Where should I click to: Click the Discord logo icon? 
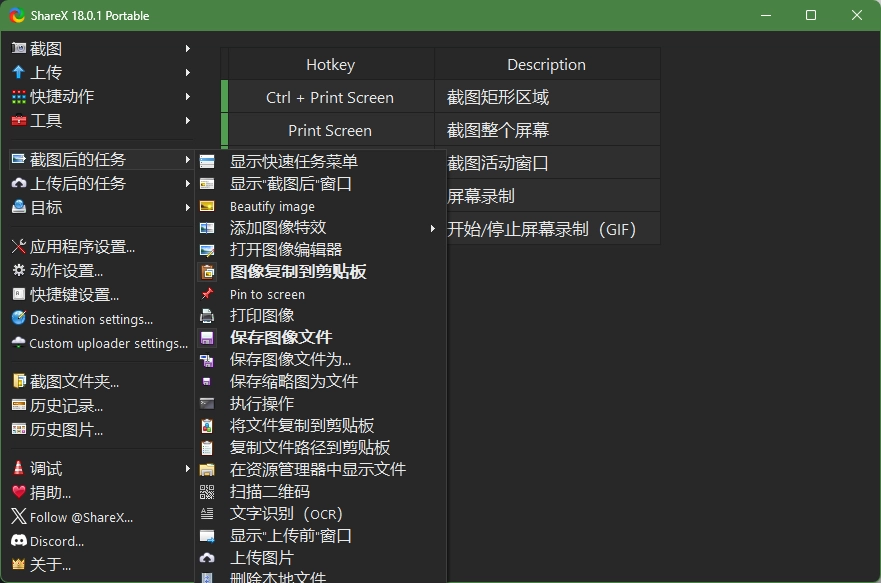(x=18, y=541)
